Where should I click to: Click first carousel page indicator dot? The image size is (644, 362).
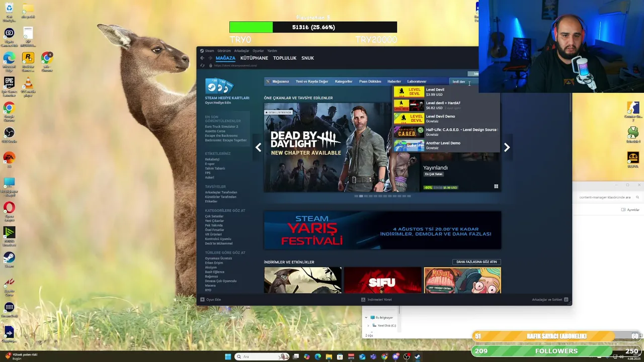point(356,196)
